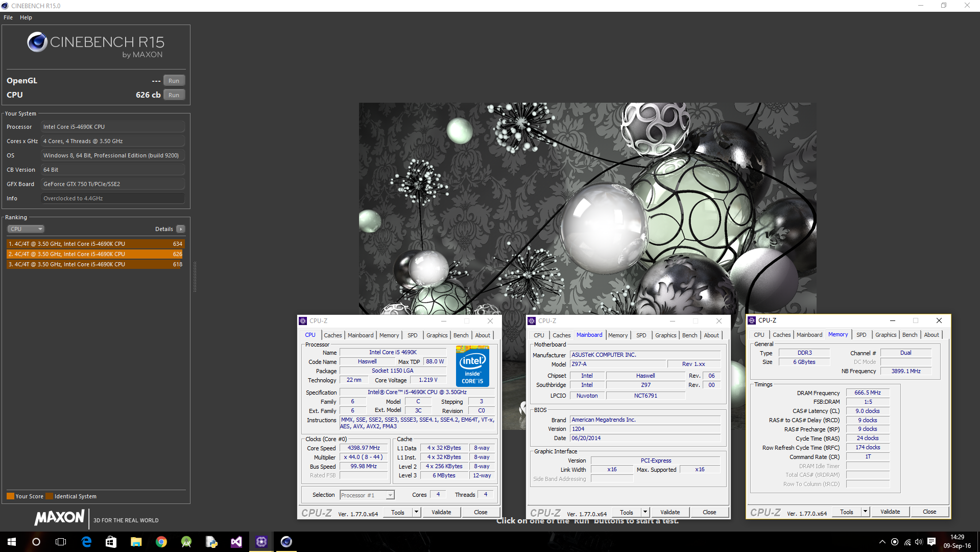
Task: Click Tools button in CPU-Z Mainboard window
Action: click(x=627, y=512)
